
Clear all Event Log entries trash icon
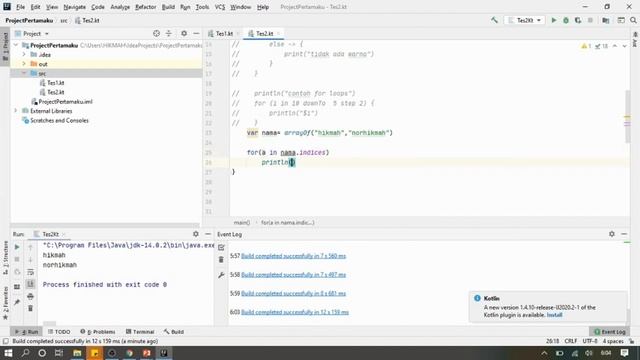[221, 260]
